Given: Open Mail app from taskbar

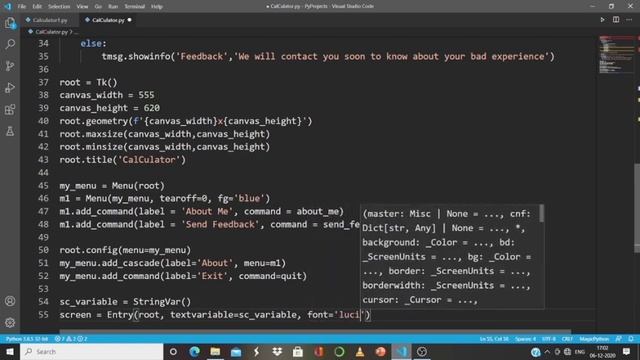Looking at the screenshot, I should 236,351.
